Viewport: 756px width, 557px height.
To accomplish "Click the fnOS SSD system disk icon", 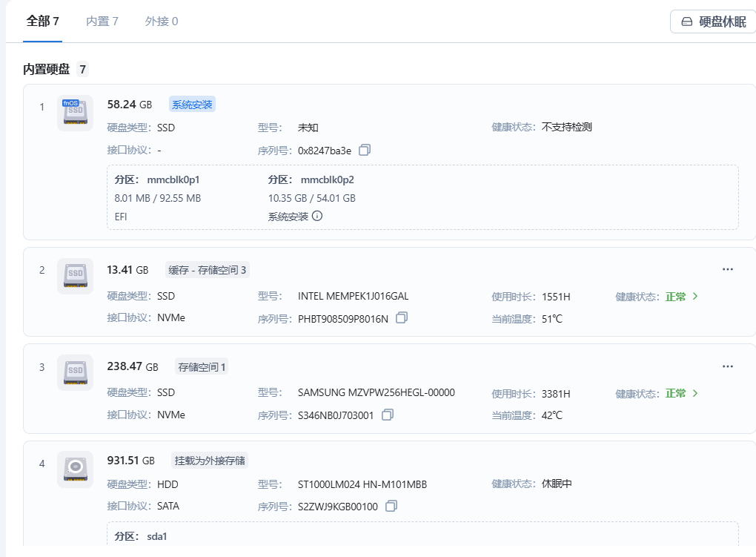I will pos(74,113).
